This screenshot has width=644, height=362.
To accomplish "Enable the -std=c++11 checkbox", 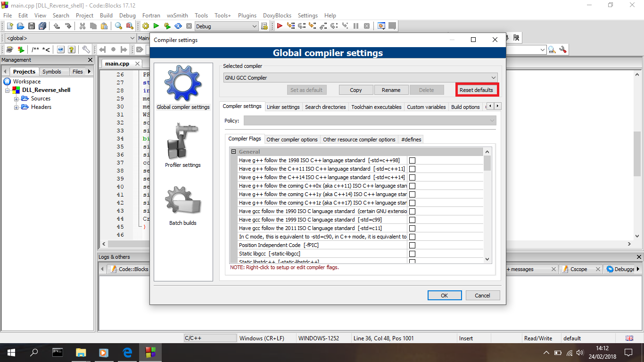I will [412, 169].
